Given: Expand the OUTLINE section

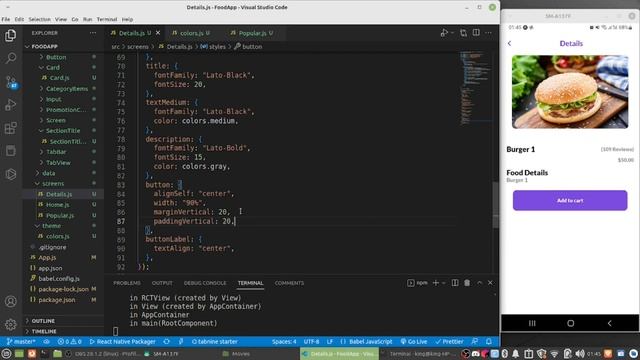Looking at the screenshot, I should coord(43,321).
